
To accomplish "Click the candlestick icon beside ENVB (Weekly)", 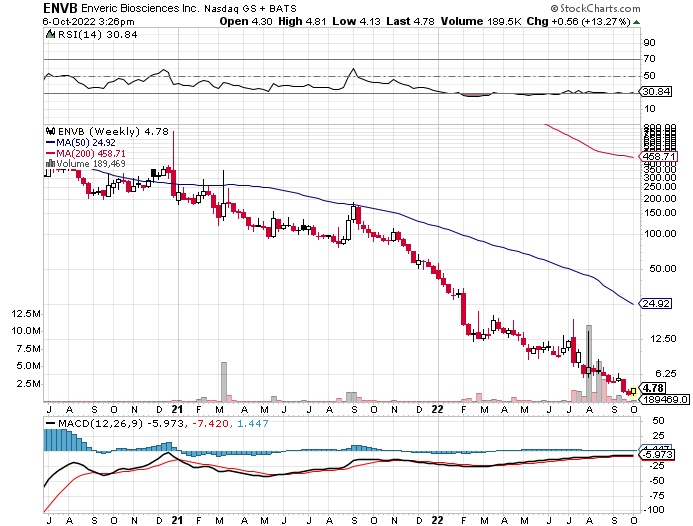I will point(50,131).
